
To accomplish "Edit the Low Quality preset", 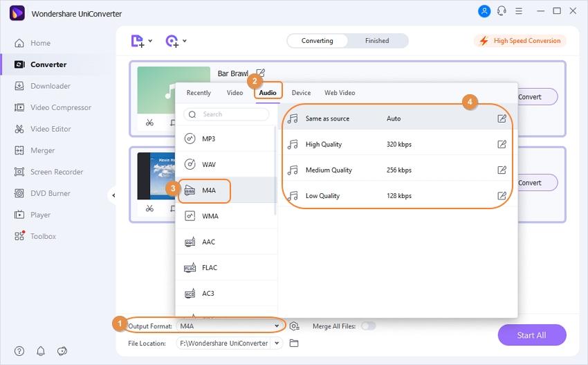I will (502, 195).
